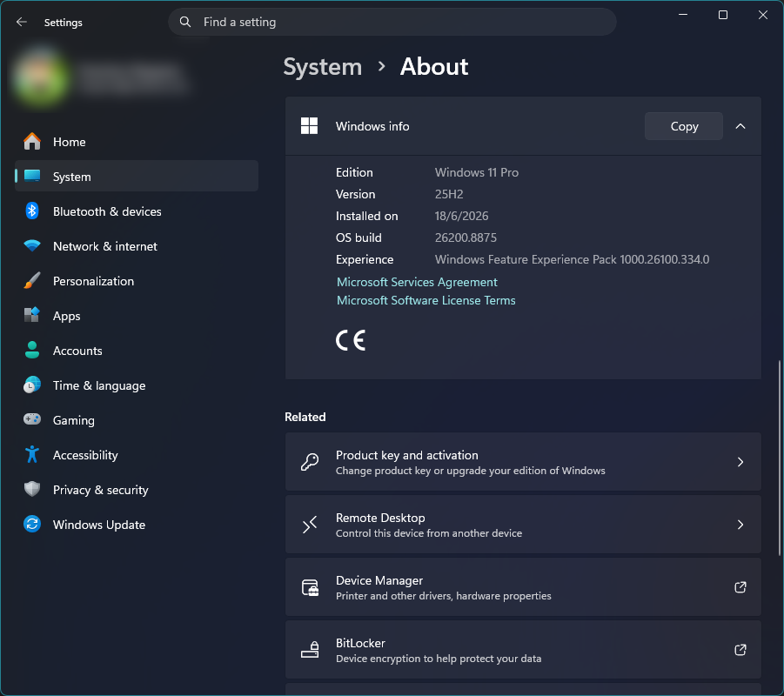Click the search magnifier icon
The width and height of the screenshot is (784, 696).
pos(185,22)
